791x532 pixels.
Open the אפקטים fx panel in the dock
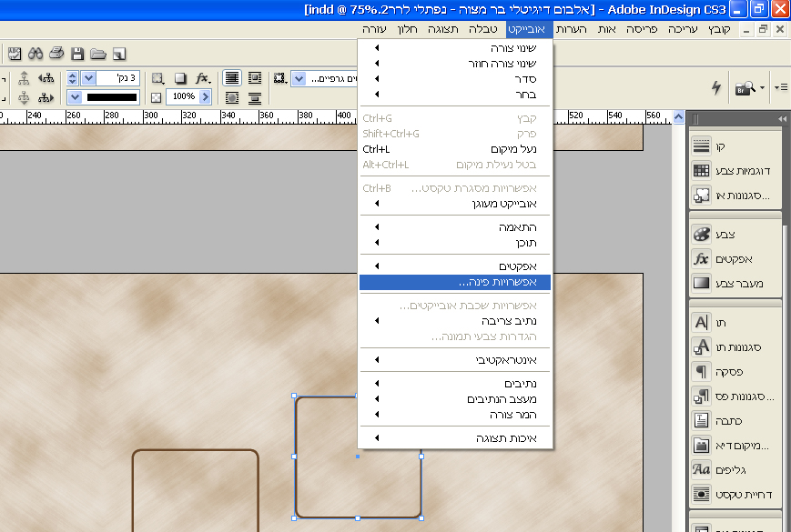point(701,258)
